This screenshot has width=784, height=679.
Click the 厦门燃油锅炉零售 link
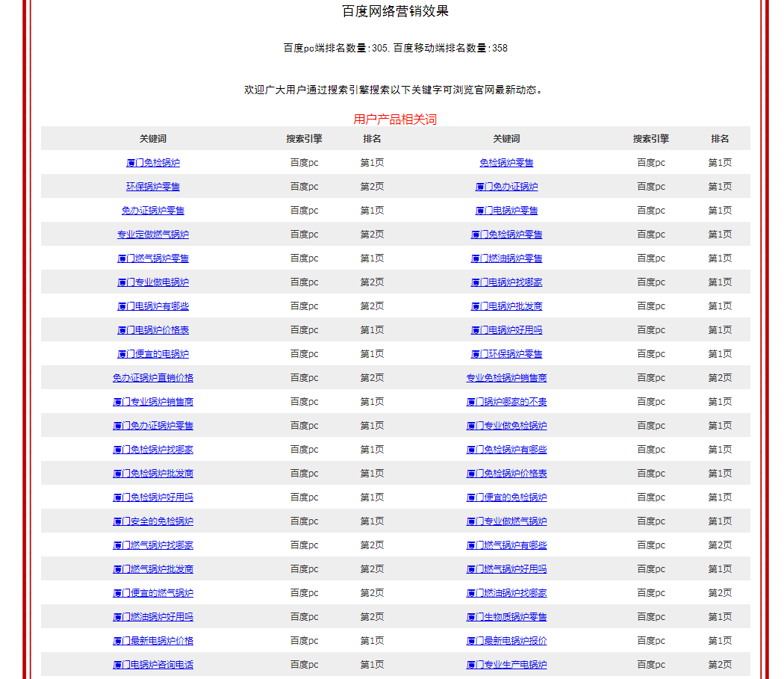click(x=506, y=258)
